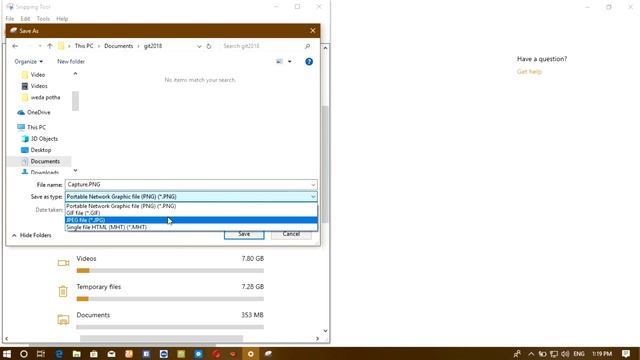Open the Windows Start menu

tap(7, 354)
